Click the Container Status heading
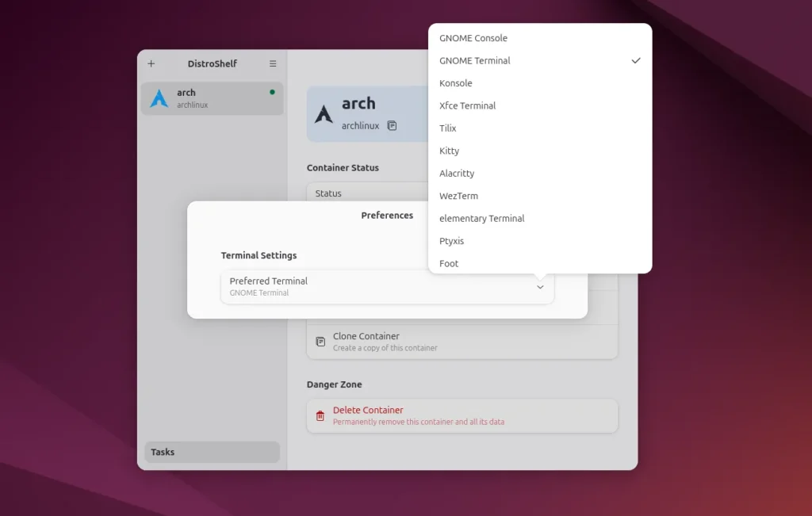Viewport: 812px width, 516px height. (x=343, y=168)
